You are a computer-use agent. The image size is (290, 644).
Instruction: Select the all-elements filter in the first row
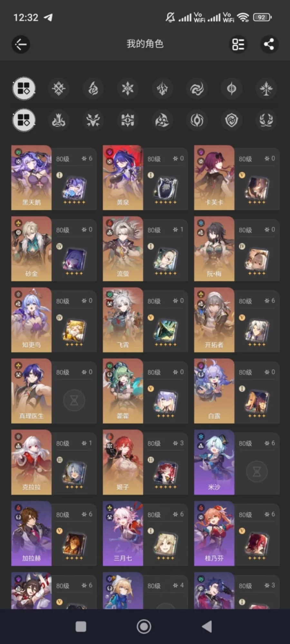[24, 88]
